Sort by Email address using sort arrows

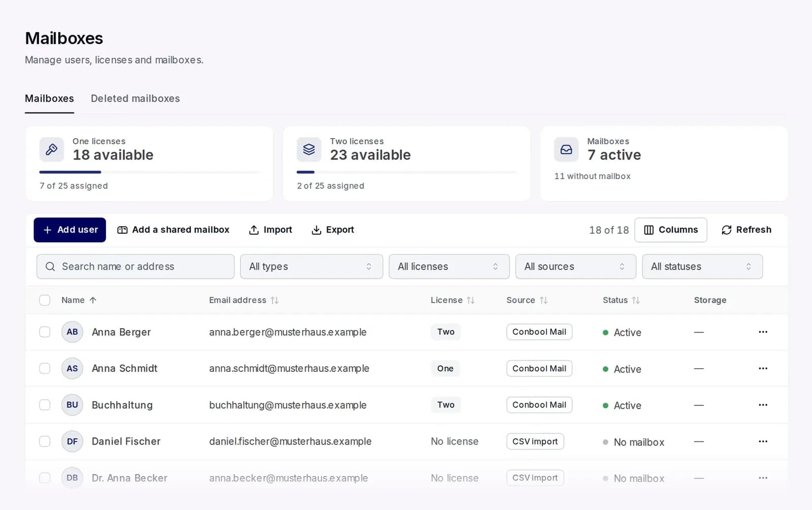click(275, 300)
